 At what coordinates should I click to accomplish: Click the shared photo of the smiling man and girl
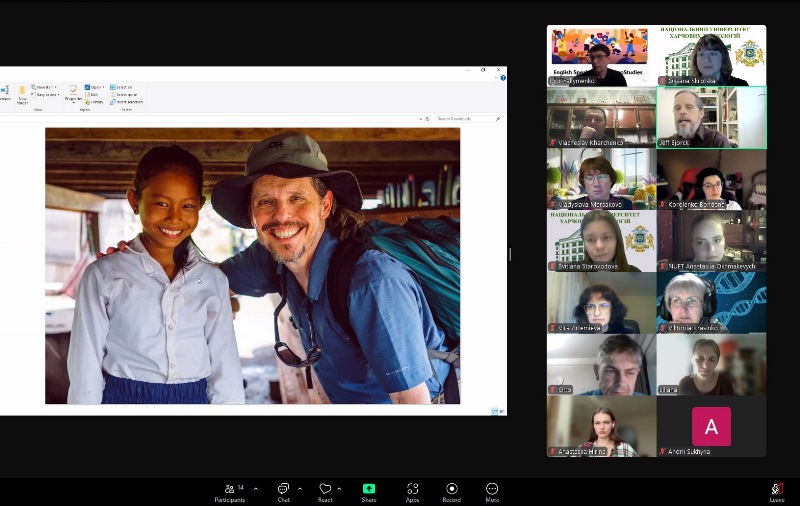252,265
